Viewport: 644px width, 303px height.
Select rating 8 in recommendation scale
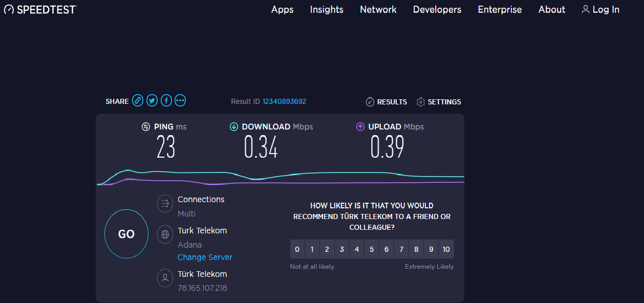click(x=416, y=249)
